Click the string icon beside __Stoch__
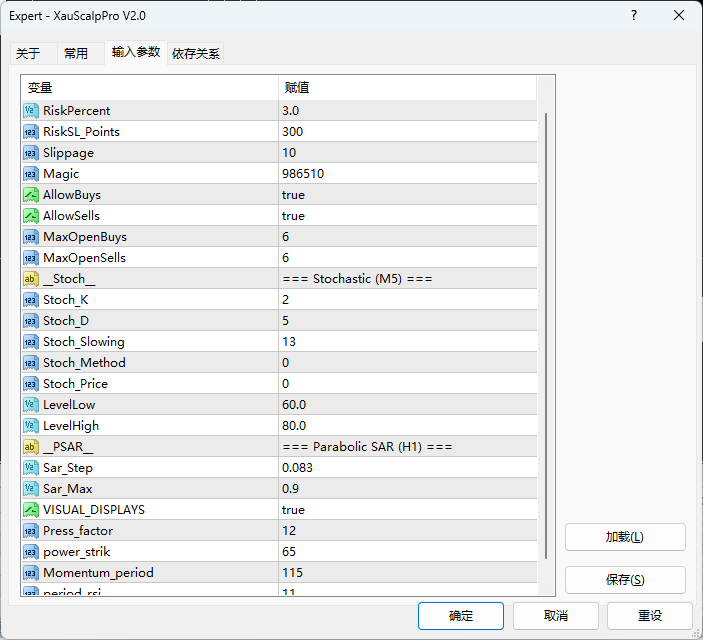The height and width of the screenshot is (640, 703). [x=31, y=279]
